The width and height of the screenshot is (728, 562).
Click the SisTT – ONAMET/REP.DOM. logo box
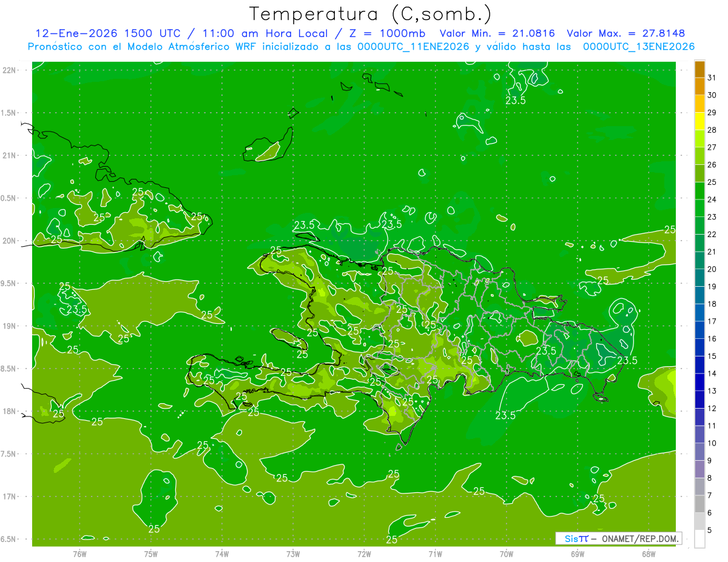pos(619,538)
